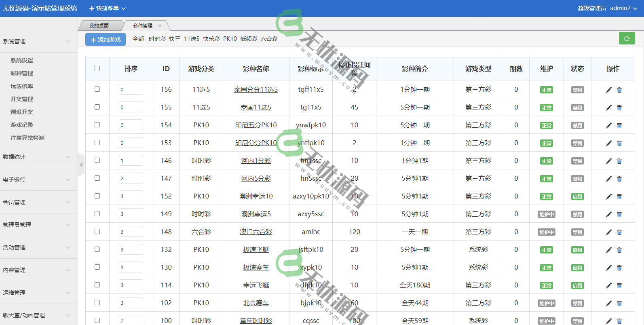Screen dimensions: 644x325
Task: Click the sort order field for ID 156
Action: [x=131, y=89]
